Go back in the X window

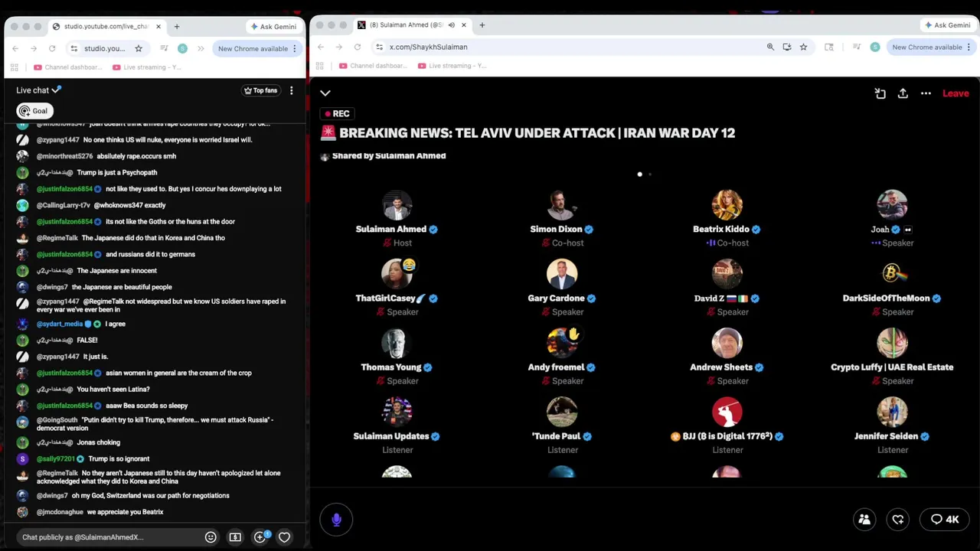tap(321, 47)
